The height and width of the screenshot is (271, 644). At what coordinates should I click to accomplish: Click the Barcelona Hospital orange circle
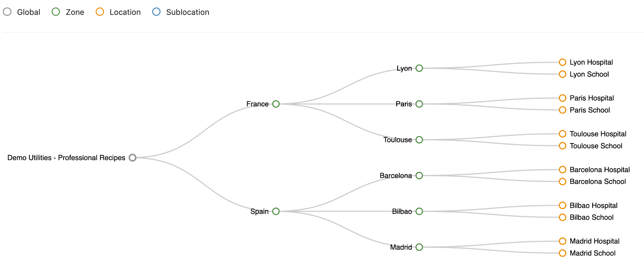562,170
